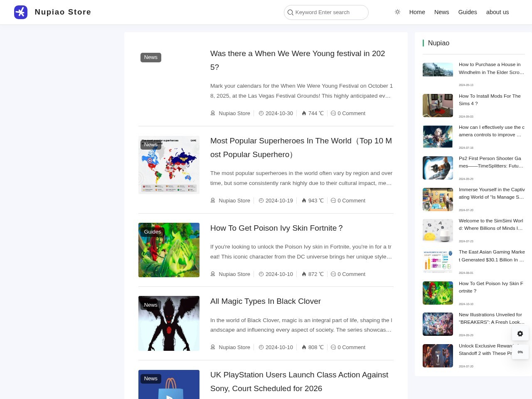Click the Guides tag on Poison Ivy thumbnail
This screenshot has width=532, height=399.
(x=152, y=232)
